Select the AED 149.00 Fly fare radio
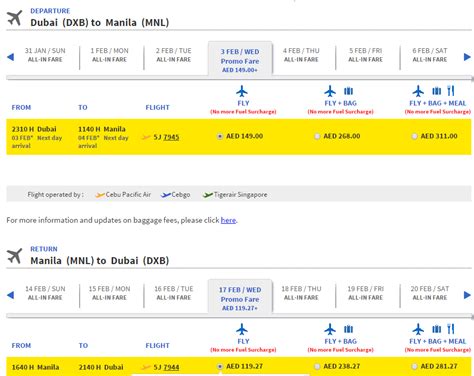This screenshot has width=474, height=376. click(220, 136)
